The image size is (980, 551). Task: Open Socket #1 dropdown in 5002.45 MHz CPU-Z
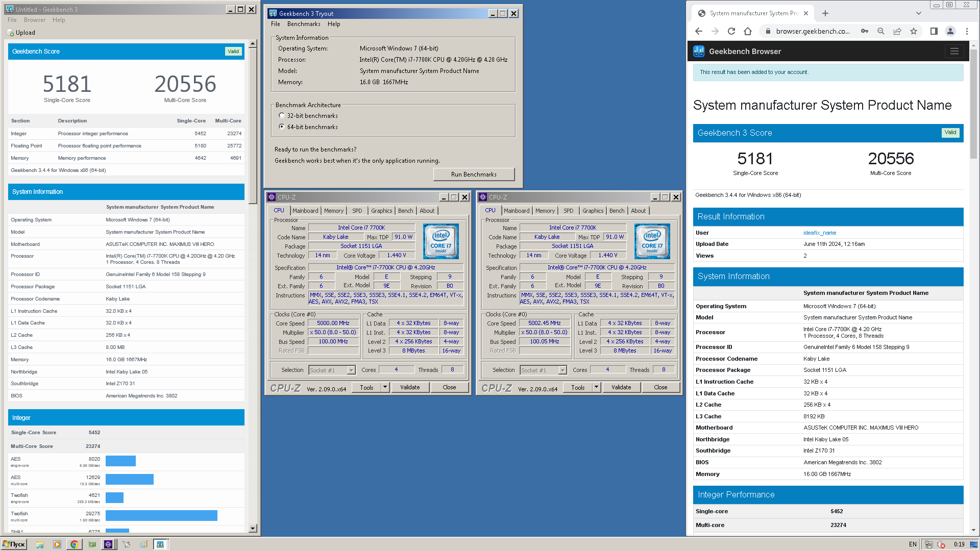(562, 370)
